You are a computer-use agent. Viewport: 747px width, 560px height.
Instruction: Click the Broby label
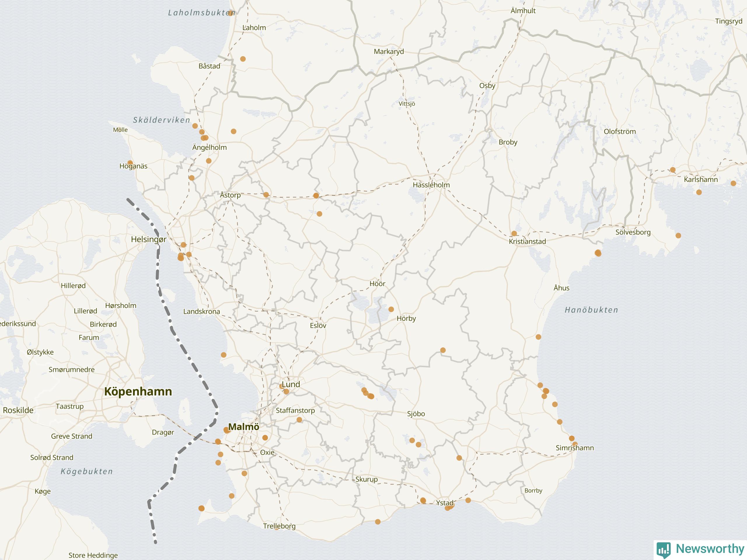point(508,142)
